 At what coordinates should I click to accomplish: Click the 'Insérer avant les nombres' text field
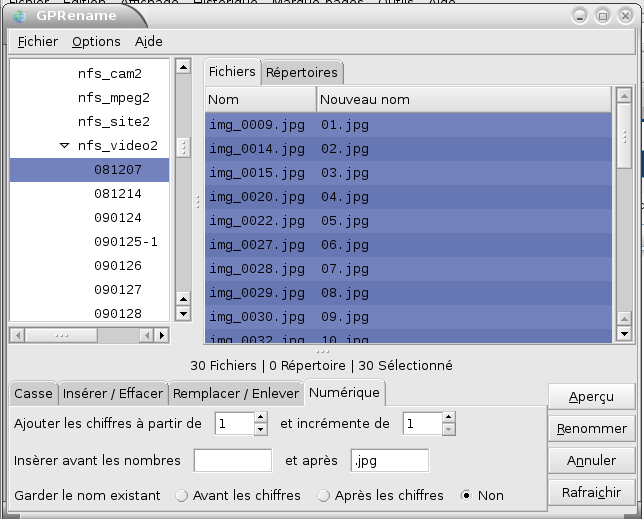click(x=233, y=461)
